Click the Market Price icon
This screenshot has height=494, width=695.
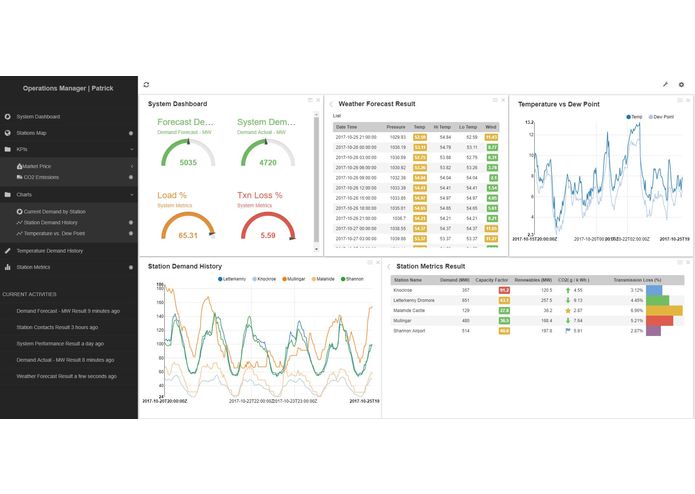(19, 166)
